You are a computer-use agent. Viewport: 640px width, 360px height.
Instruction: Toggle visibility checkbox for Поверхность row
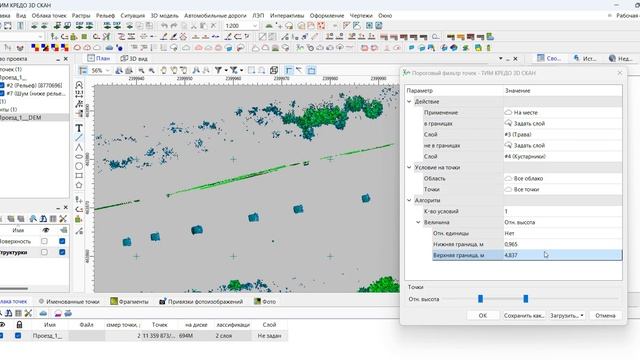coord(44,241)
